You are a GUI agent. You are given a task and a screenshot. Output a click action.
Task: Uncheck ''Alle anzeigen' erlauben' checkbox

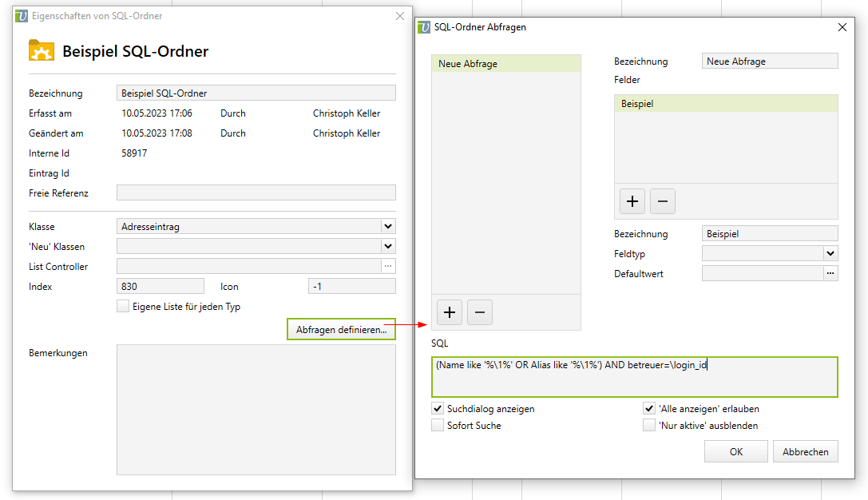pyautogui.click(x=649, y=408)
